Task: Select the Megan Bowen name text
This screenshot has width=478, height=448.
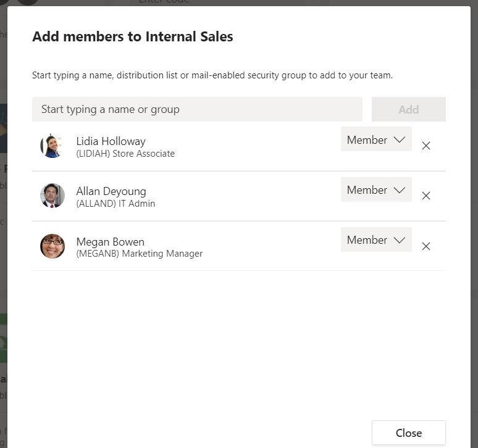Action: coord(110,241)
